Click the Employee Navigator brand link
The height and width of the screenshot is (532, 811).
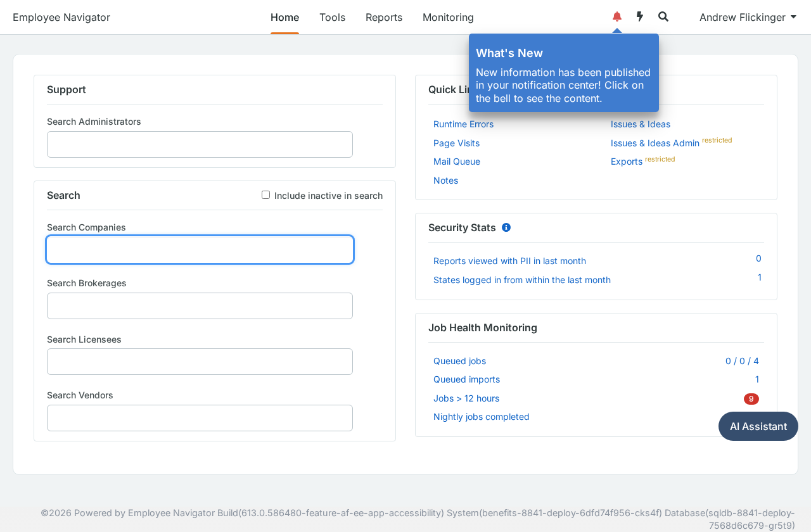[61, 17]
